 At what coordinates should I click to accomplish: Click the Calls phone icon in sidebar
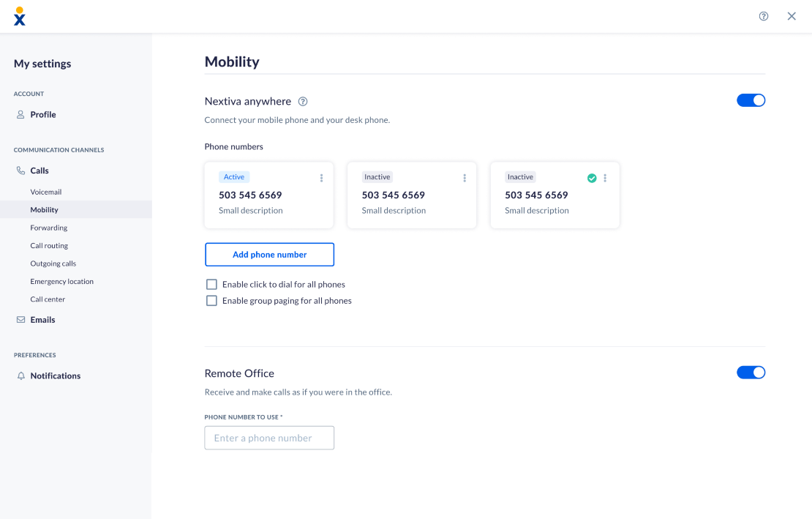[20, 171]
